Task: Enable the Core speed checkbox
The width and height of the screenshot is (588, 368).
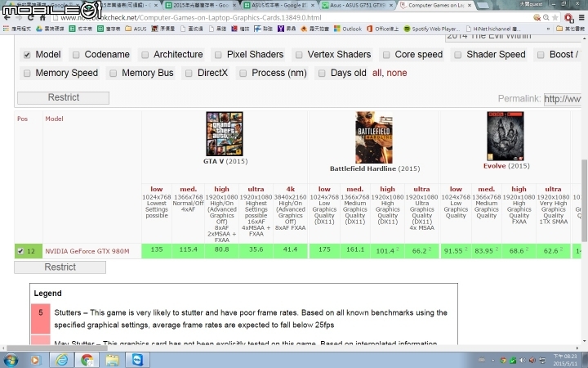Action: (x=386, y=55)
